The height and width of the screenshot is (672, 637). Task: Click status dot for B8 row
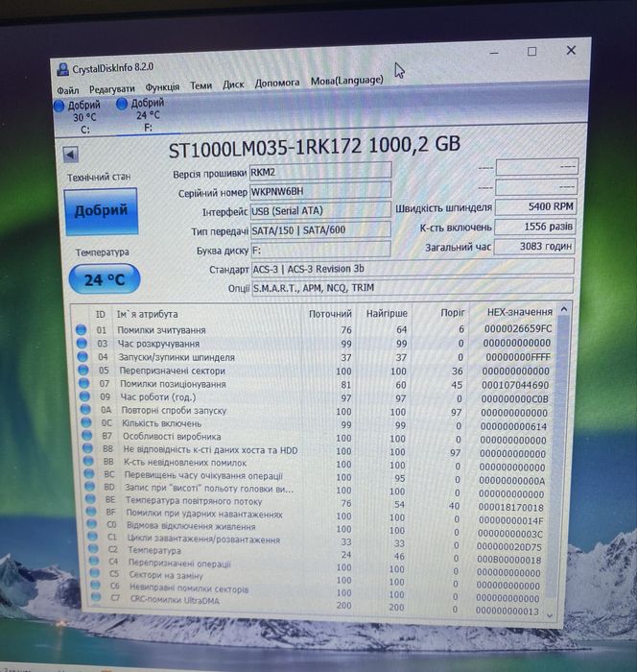tap(88, 448)
